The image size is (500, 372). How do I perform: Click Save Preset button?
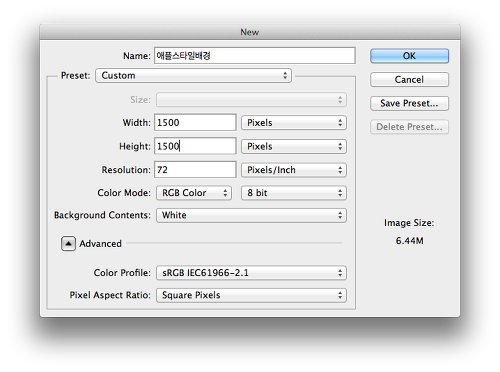(x=409, y=103)
